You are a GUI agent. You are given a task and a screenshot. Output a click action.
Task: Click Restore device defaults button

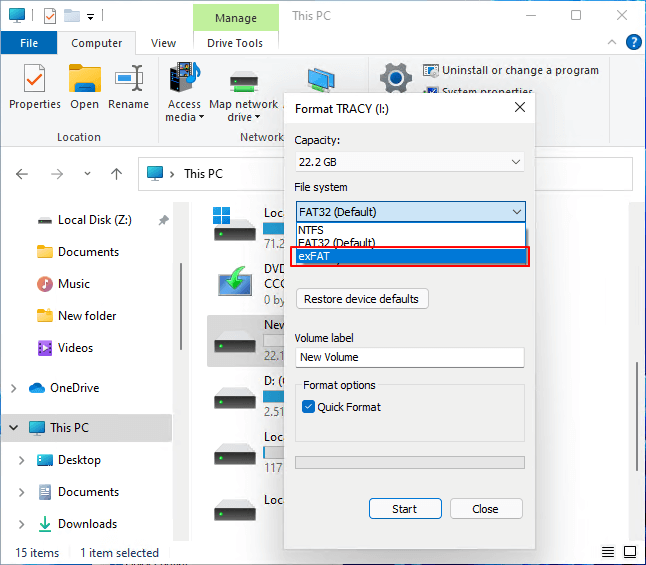pos(363,299)
